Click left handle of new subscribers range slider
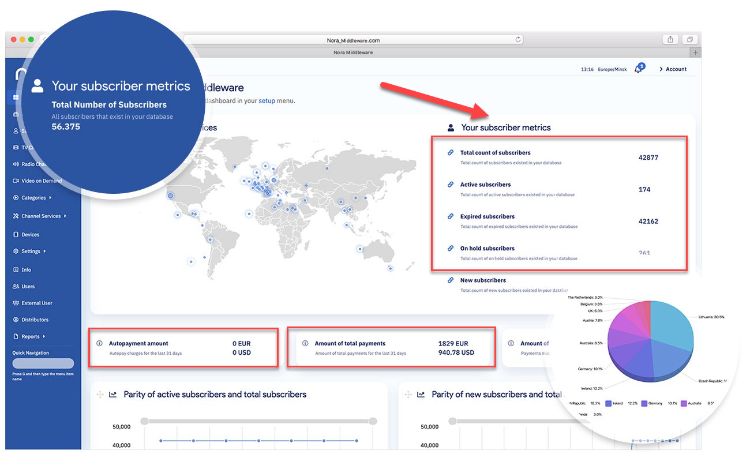The height and width of the screenshot is (473, 750). 452,421
